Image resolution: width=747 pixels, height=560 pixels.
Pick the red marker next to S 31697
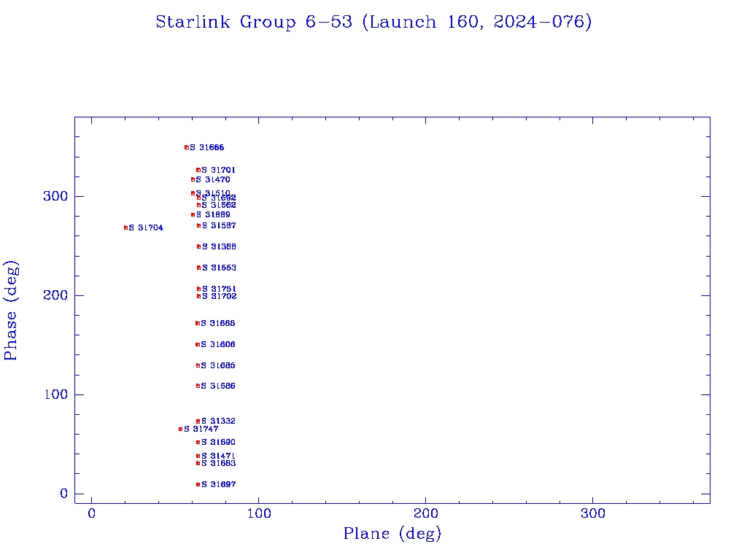pos(198,484)
